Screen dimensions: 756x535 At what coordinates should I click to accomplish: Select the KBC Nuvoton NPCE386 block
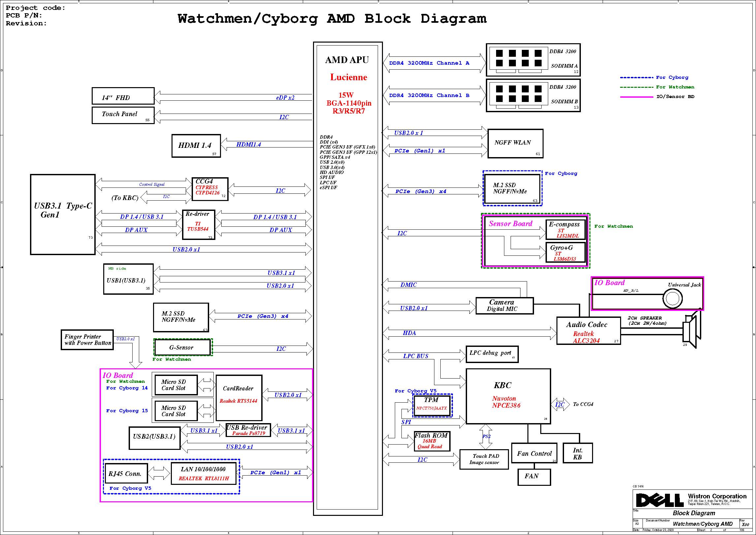508,396
